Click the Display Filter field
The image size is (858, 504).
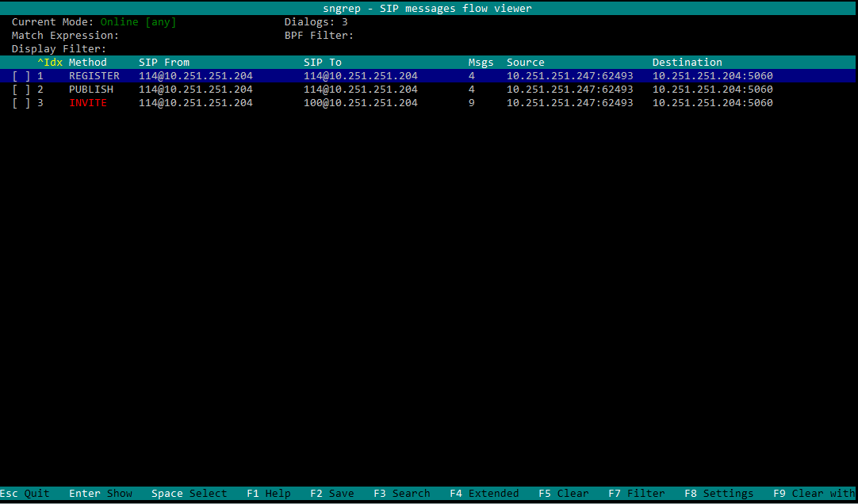tap(159, 49)
